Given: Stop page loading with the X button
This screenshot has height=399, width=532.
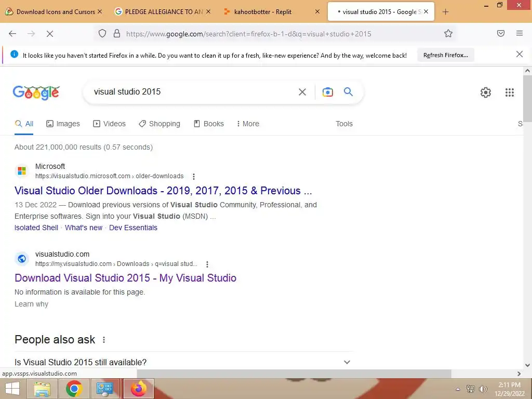Looking at the screenshot, I should pos(50,34).
